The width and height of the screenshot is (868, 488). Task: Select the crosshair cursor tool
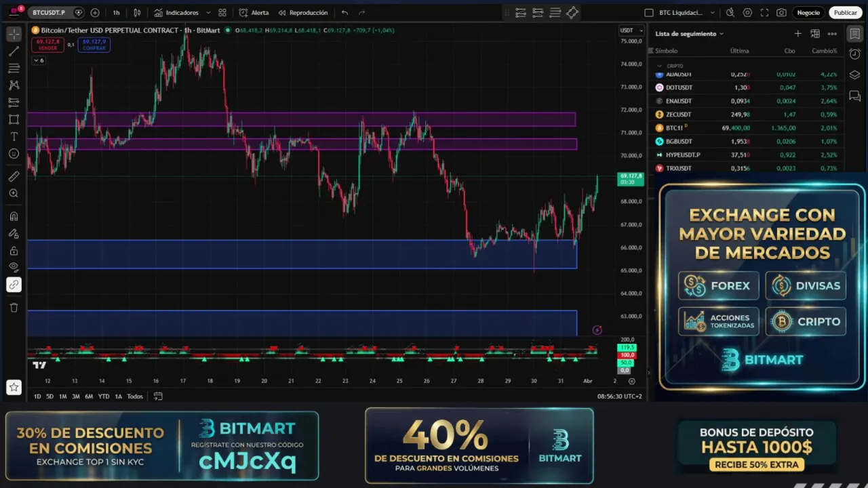coord(14,34)
